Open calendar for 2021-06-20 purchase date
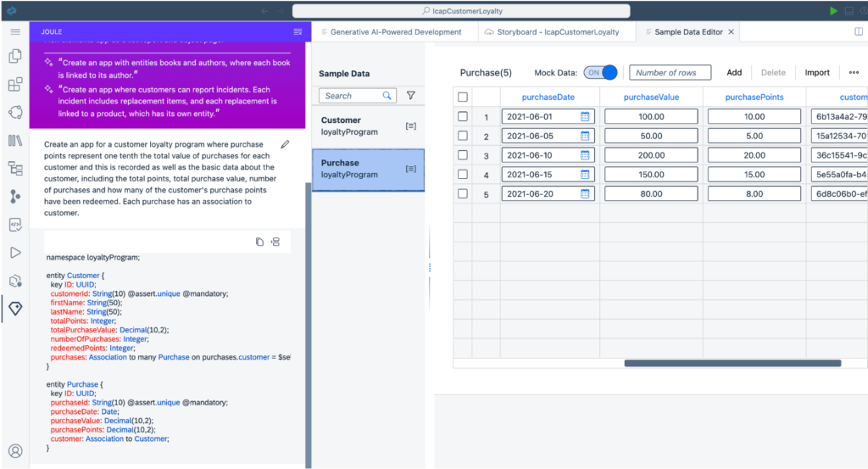Viewport: 868px width, 469px height. (x=585, y=193)
